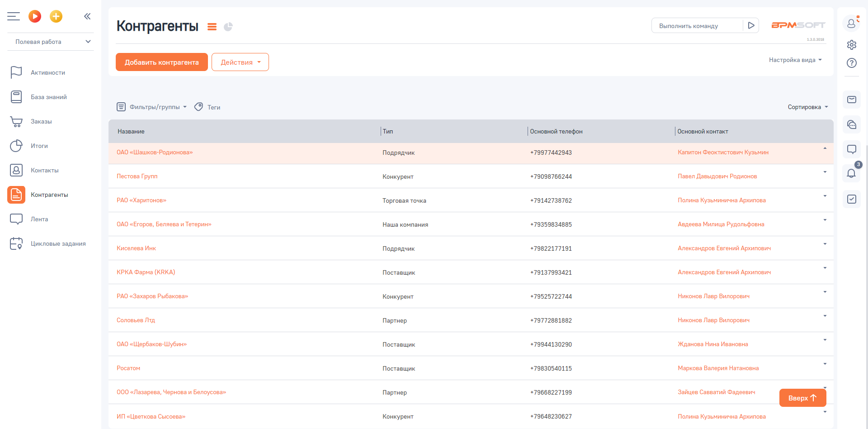Open КРКА Фарма (KRKA) account link
868x429 pixels.
[146, 272]
